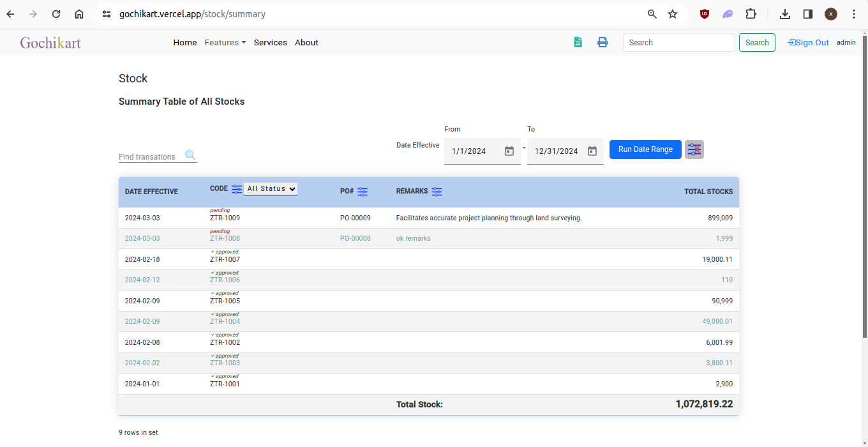Screen dimensions: 868x447
Task: Click the magnifier icon beside Find transactions
Action: (190, 155)
